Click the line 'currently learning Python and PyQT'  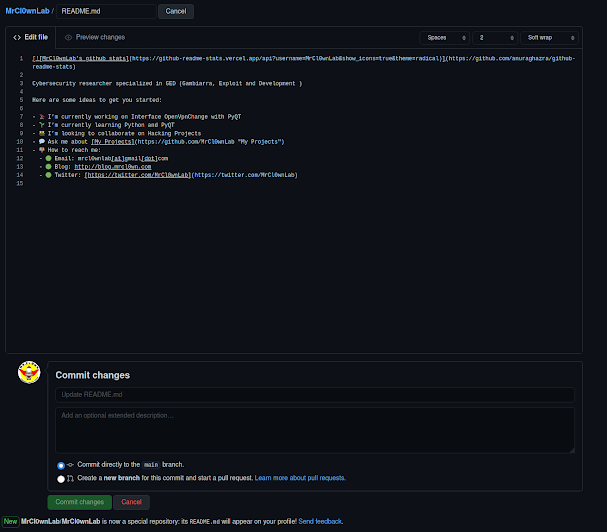103,125
